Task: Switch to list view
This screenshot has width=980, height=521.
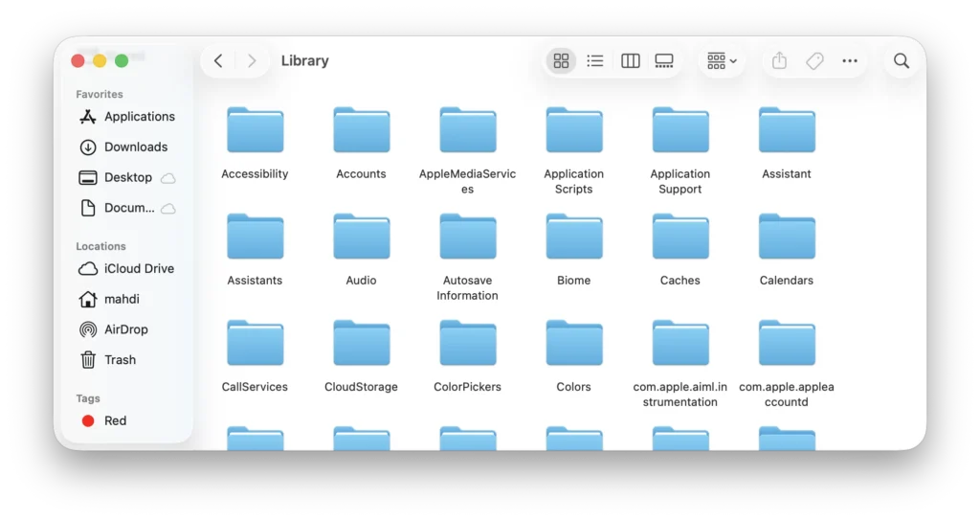Action: pyautogui.click(x=595, y=61)
